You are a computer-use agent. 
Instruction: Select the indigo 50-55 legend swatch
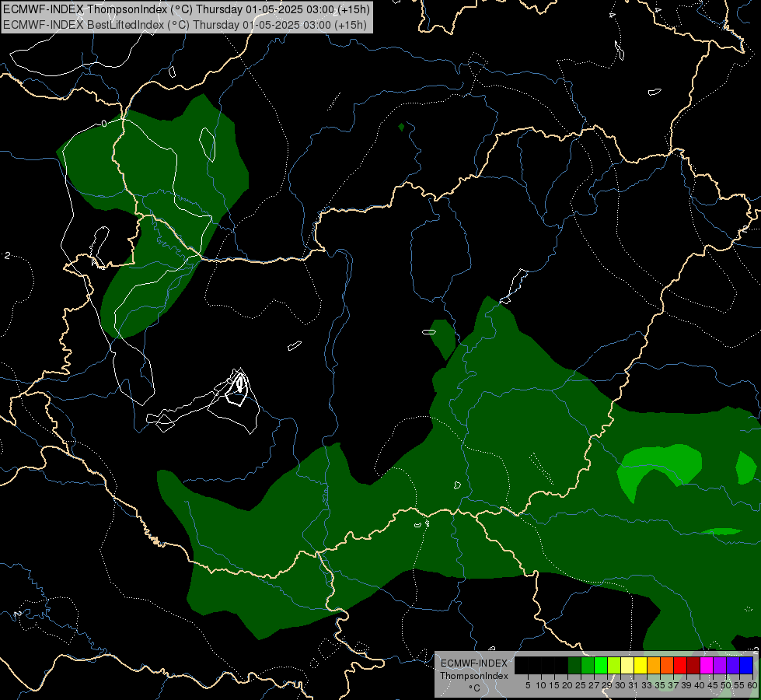click(733, 665)
